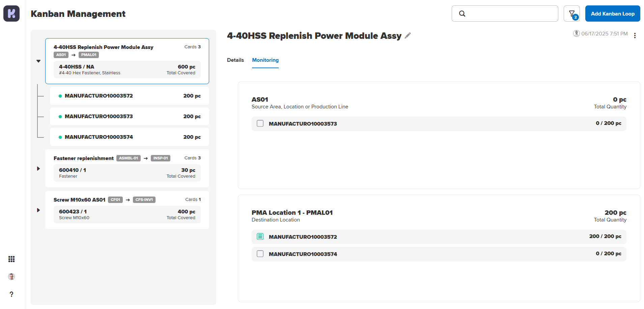
Task: Select MANUFACTURO10003572 card in left tree
Action: tap(129, 96)
